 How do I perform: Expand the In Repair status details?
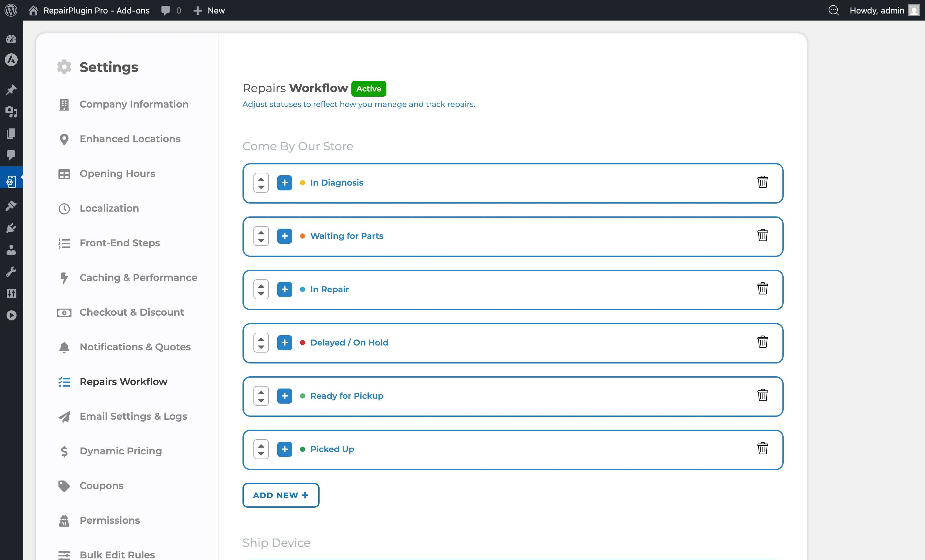tap(285, 289)
